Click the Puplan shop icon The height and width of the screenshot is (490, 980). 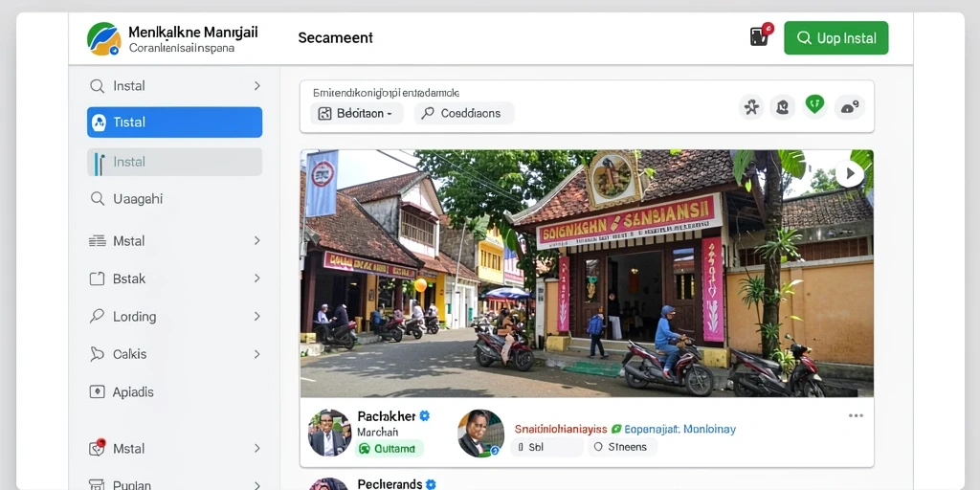coord(97,484)
